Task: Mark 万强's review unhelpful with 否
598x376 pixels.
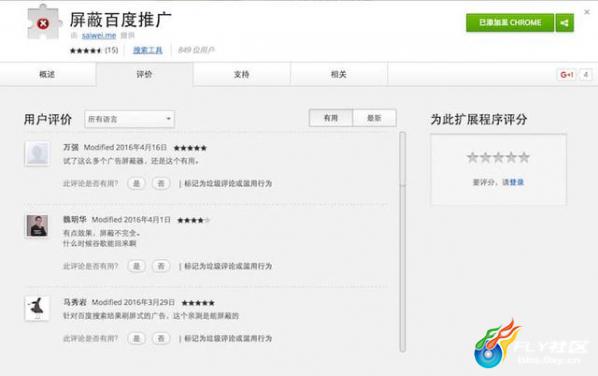Action: tap(161, 184)
